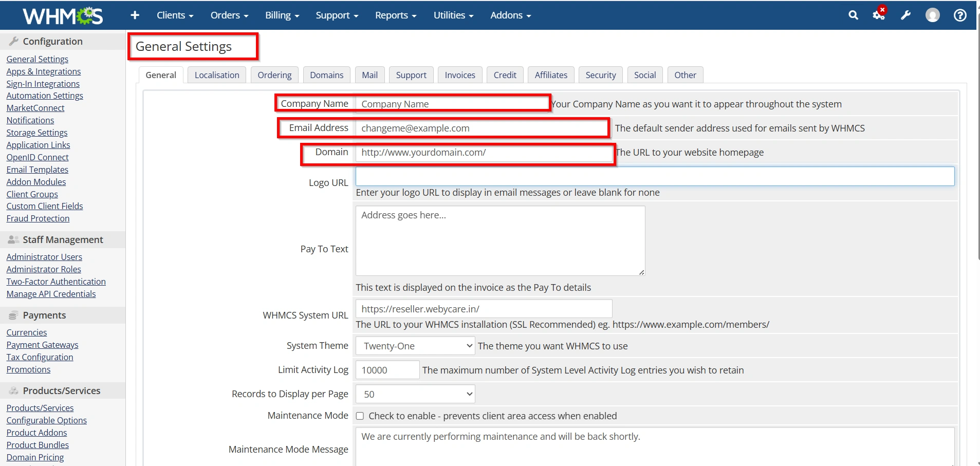Click the Maintenance Mode Message textarea
The image size is (980, 466).
pyautogui.click(x=655, y=447)
